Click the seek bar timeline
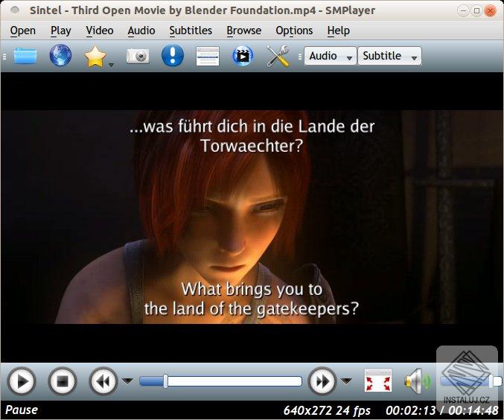Image resolution: width=504 pixels, height=420 pixels. 221,381
